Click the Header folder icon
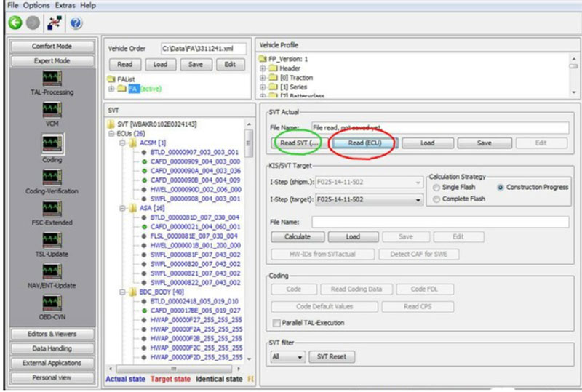 click(x=274, y=68)
